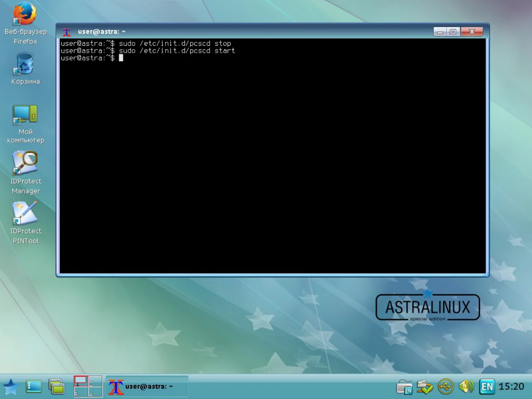
Task: Toggle the EN language indicator
Action: (x=487, y=387)
